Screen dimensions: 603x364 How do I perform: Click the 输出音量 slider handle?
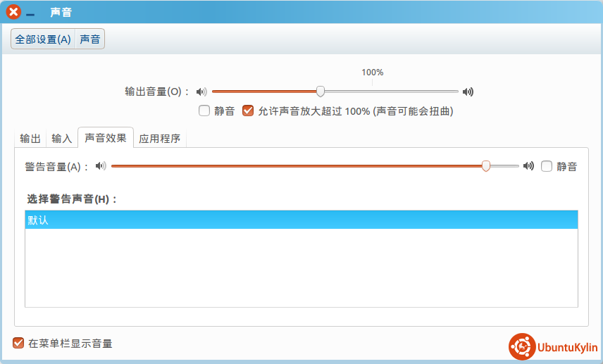[x=321, y=91]
